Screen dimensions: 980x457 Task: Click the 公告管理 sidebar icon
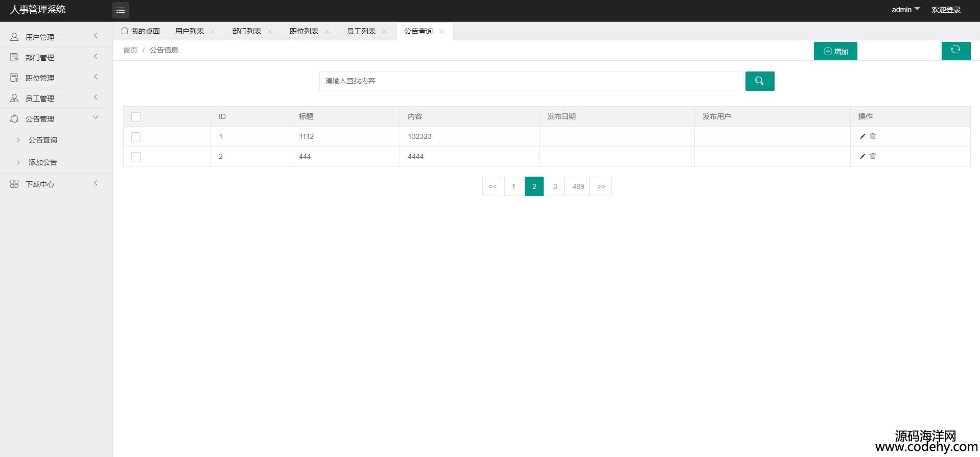(14, 119)
